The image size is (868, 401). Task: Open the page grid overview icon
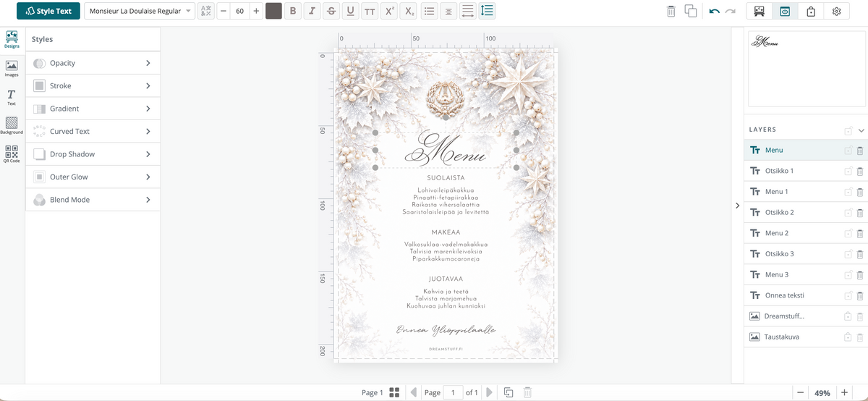(394, 392)
